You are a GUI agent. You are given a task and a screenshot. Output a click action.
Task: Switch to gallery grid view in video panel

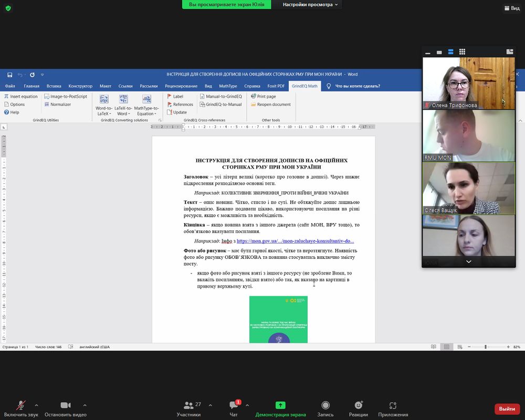coord(462,52)
